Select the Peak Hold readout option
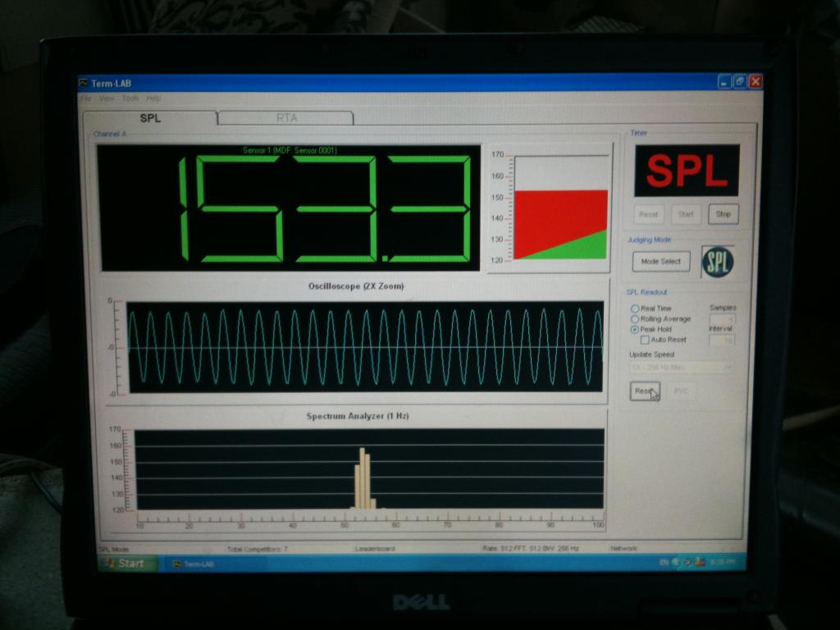 tap(635, 329)
